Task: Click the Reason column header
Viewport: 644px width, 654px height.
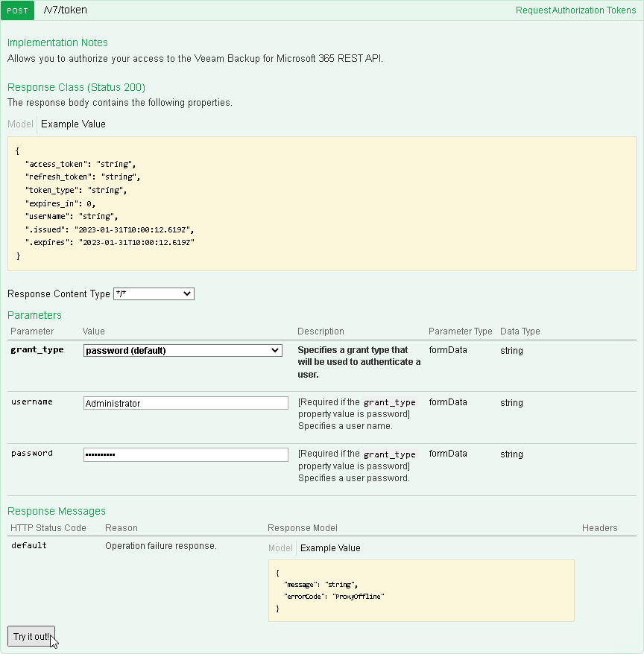Action: 121,528
